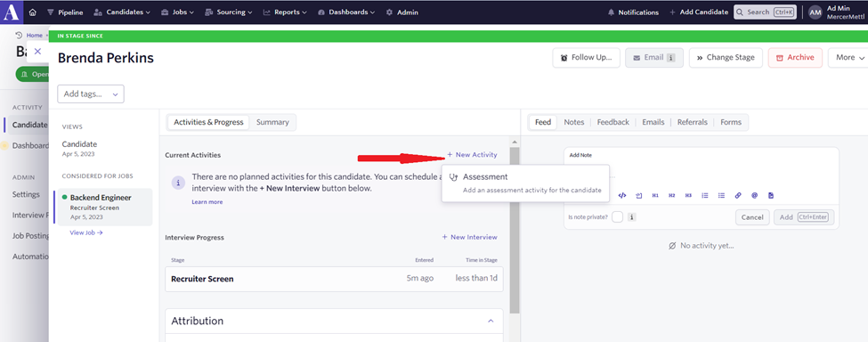Click the Email button

(x=654, y=58)
